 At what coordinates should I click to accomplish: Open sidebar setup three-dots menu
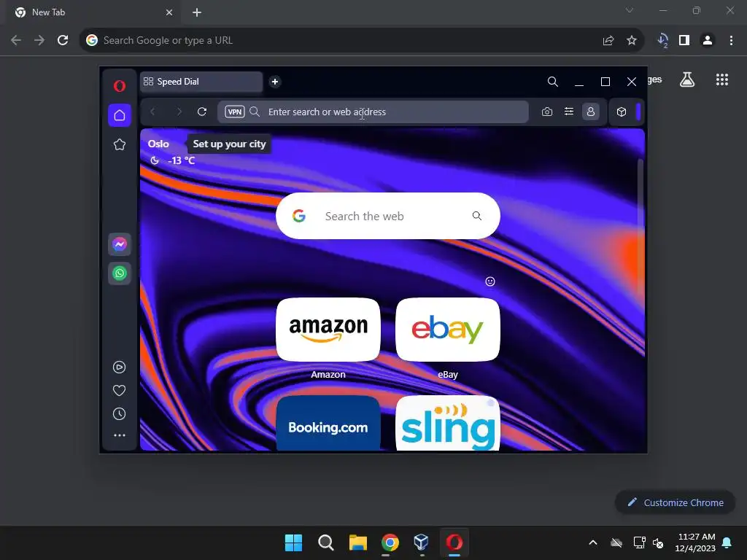(x=119, y=435)
